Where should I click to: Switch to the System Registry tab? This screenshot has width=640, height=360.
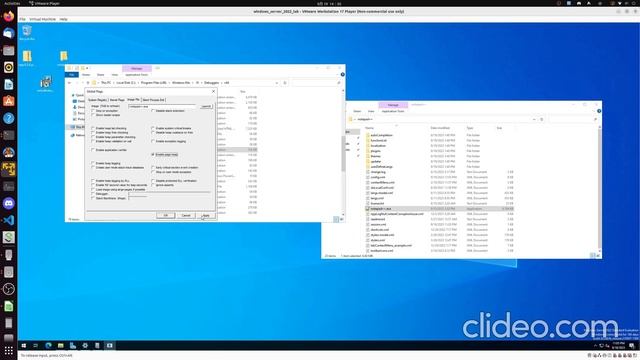(98, 100)
